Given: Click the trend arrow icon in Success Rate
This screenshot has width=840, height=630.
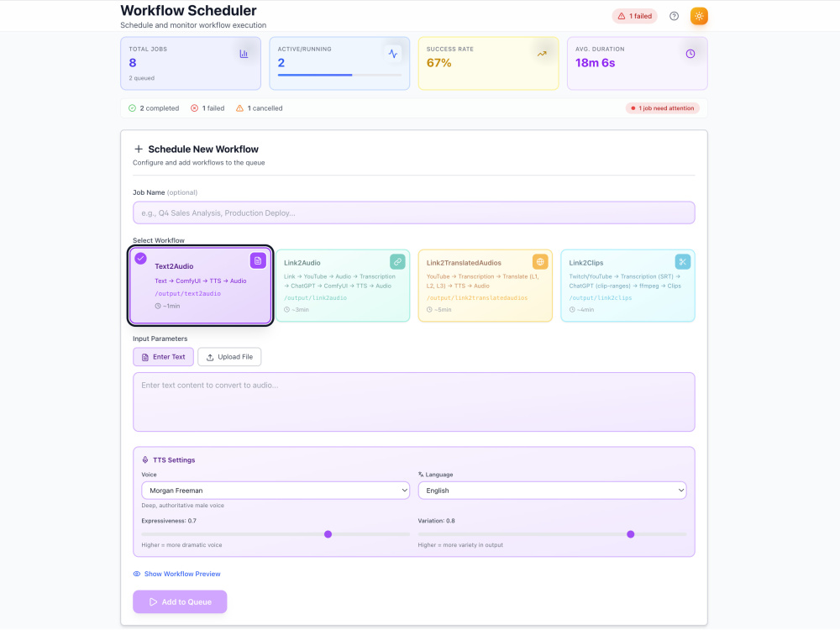Looking at the screenshot, I should click(x=542, y=54).
